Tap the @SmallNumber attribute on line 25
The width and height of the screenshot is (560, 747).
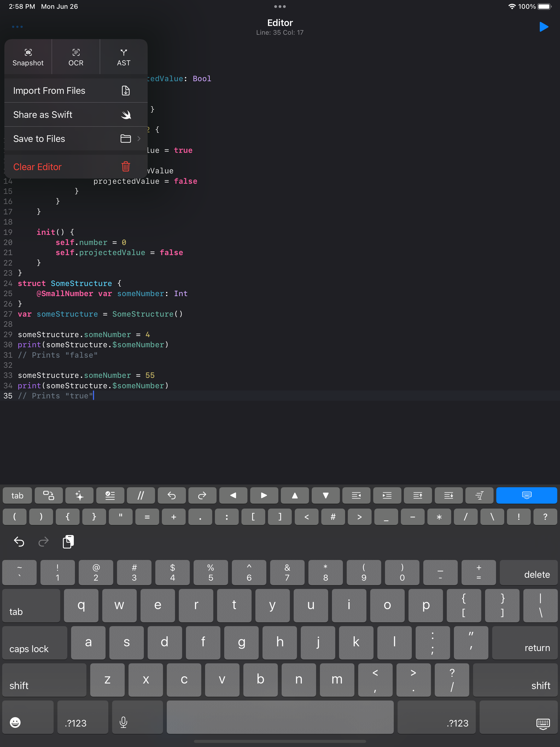point(65,293)
